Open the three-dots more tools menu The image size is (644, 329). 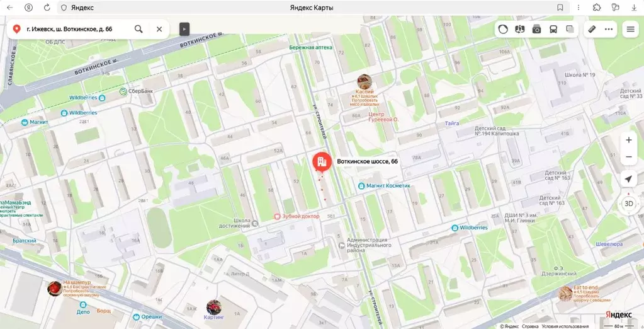[609, 29]
